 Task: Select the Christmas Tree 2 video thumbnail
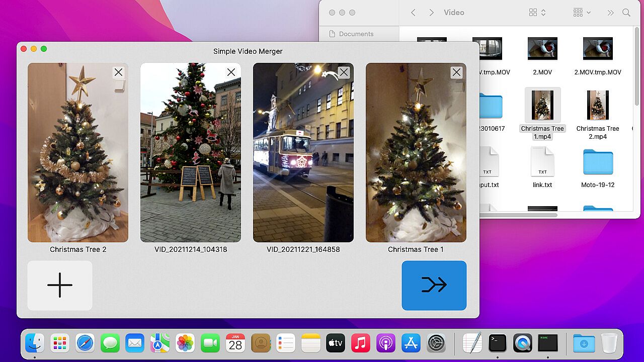pos(78,161)
